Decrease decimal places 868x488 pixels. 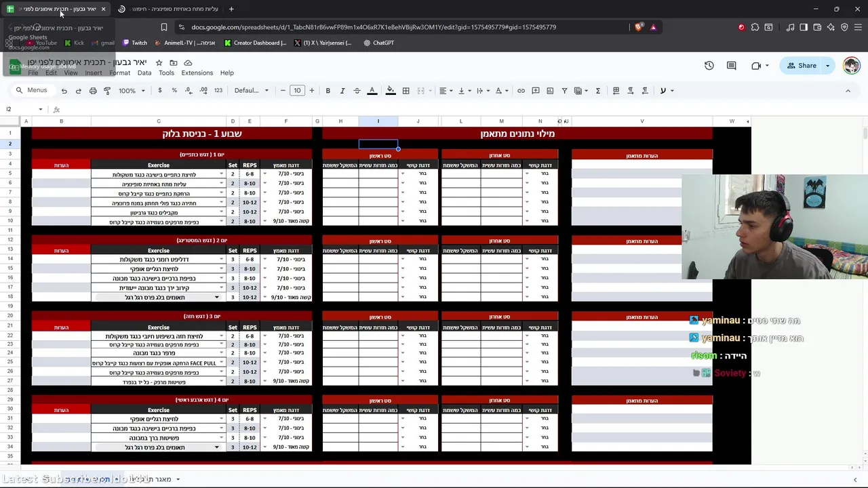point(189,91)
